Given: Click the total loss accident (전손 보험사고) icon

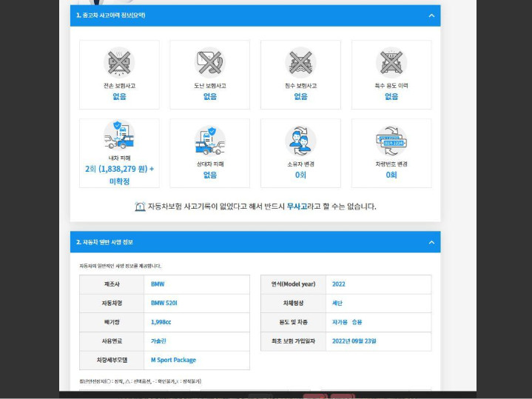Looking at the screenshot, I should pyautogui.click(x=119, y=62).
